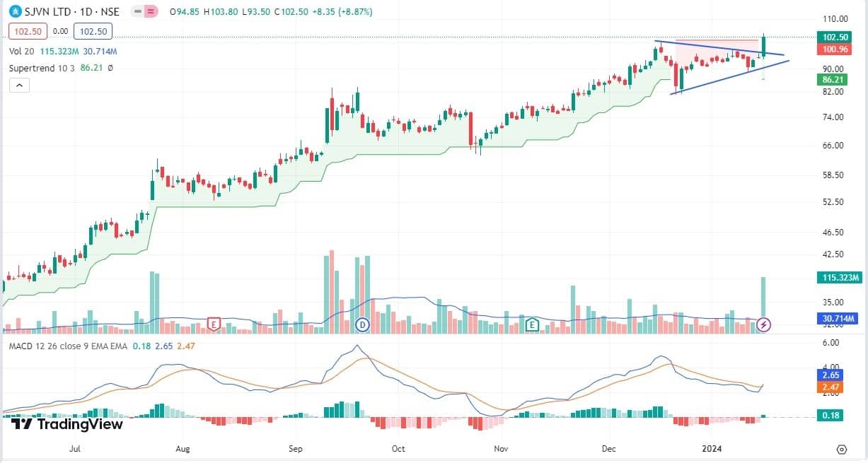This screenshot has height=463, width=868.
Task: Open the TradingView logo link
Action: 67,424
